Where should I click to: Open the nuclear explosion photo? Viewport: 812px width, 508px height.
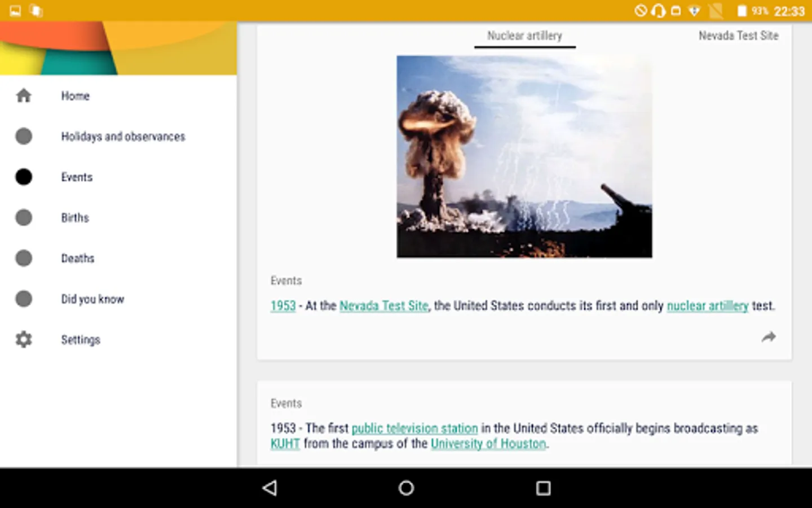(x=524, y=157)
